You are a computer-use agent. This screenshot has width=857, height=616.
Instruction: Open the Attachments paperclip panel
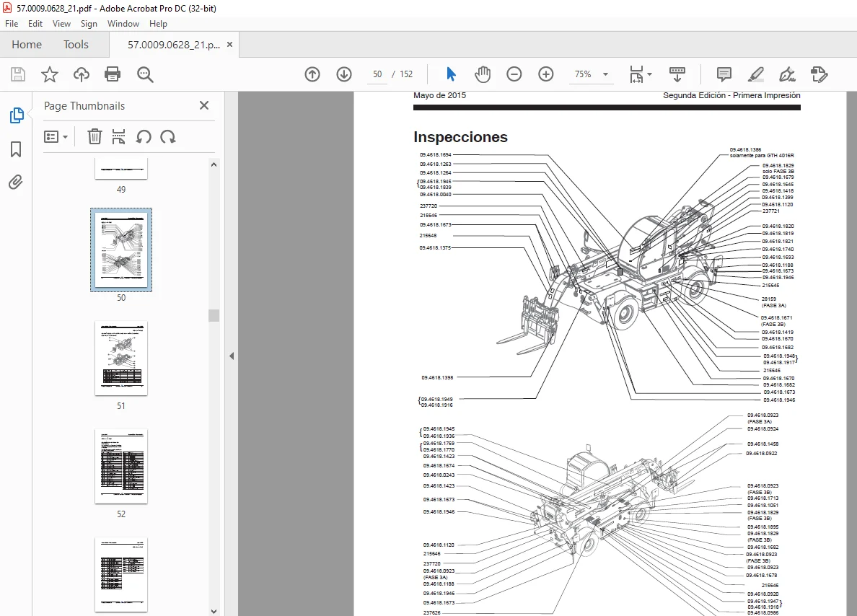click(x=16, y=182)
